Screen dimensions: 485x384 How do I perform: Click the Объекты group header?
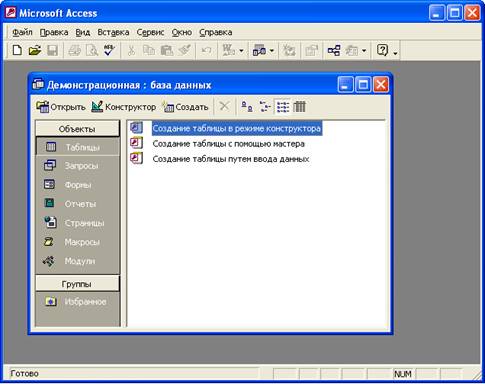77,129
